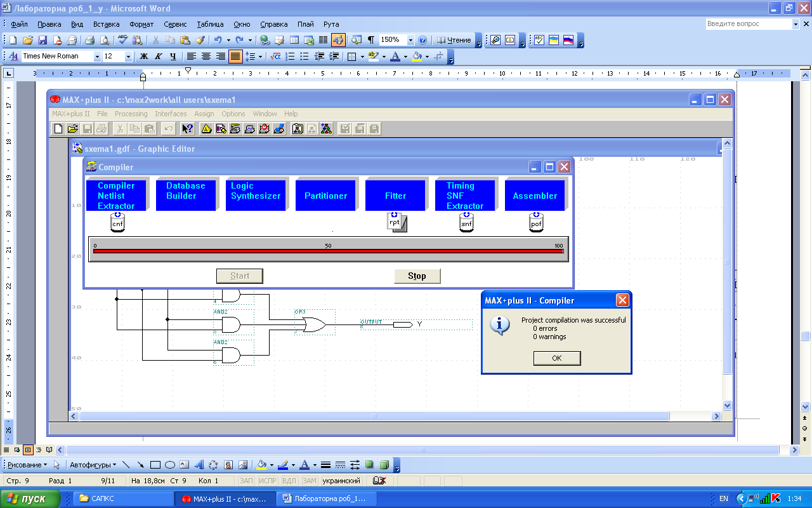Undo the last action in Word
812x508 pixels.
coord(218,40)
